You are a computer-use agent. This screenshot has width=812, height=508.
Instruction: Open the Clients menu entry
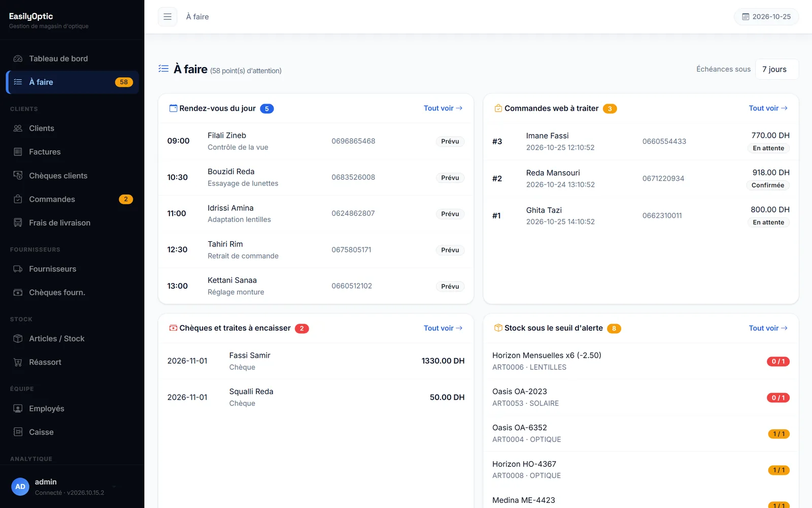coord(72,128)
